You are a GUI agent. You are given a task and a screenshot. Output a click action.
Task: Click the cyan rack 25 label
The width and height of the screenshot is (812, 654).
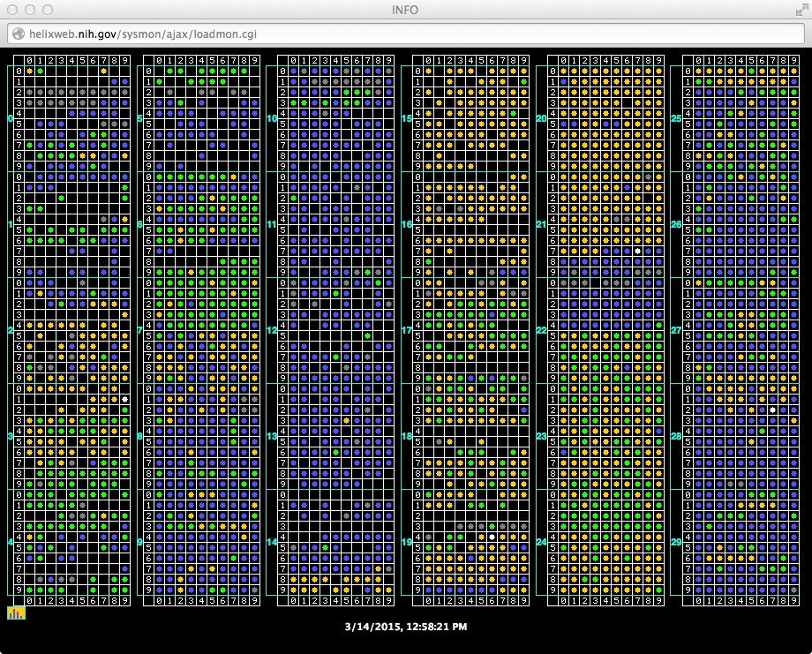point(676,117)
